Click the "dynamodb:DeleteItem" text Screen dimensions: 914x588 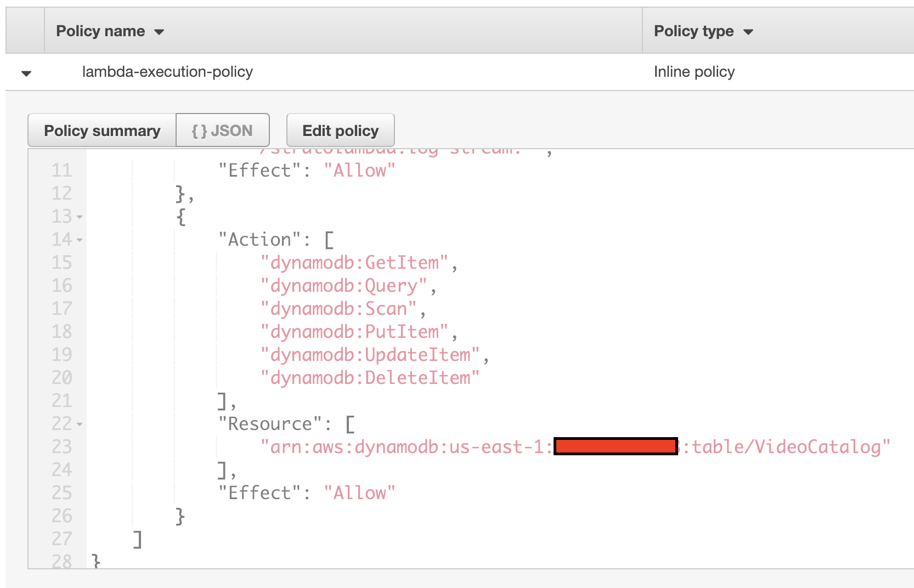tap(370, 378)
